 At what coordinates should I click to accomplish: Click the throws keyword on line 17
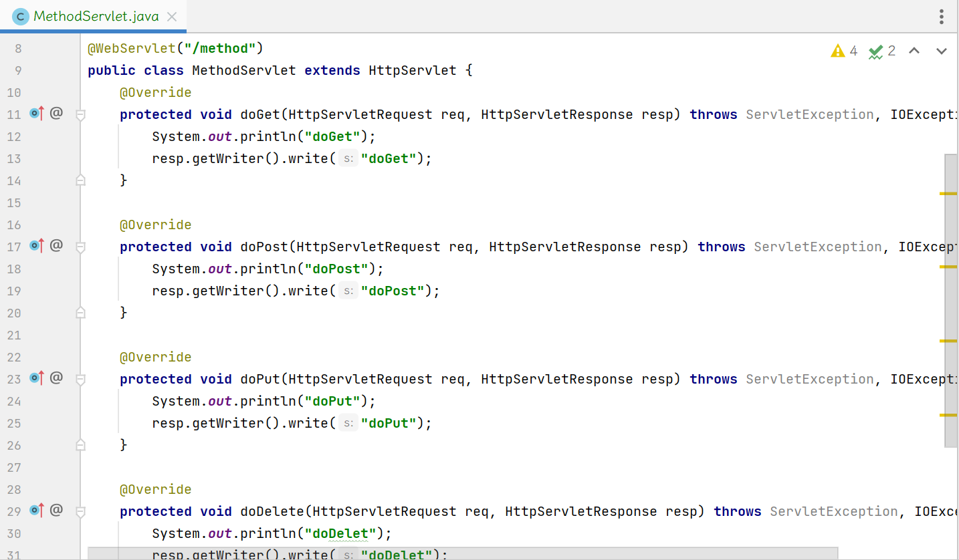tap(722, 247)
